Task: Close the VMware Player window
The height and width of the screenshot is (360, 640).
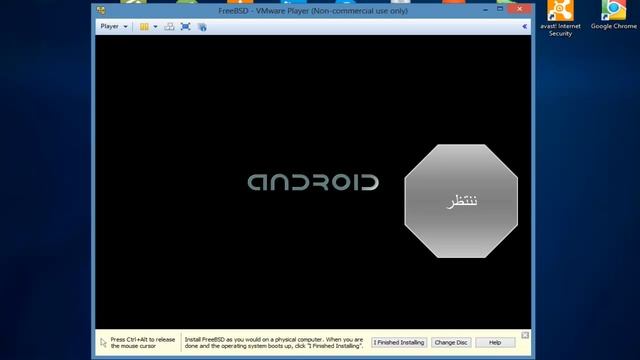Action: 519,9
